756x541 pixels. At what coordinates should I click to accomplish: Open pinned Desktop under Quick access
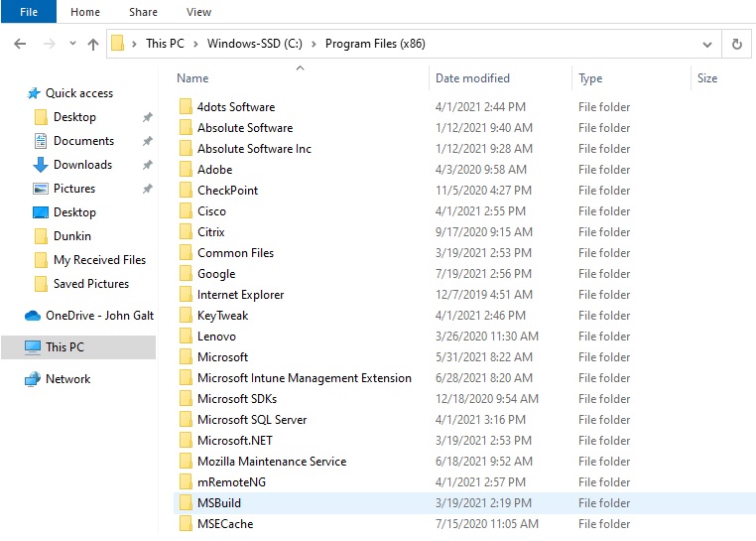pos(74,117)
